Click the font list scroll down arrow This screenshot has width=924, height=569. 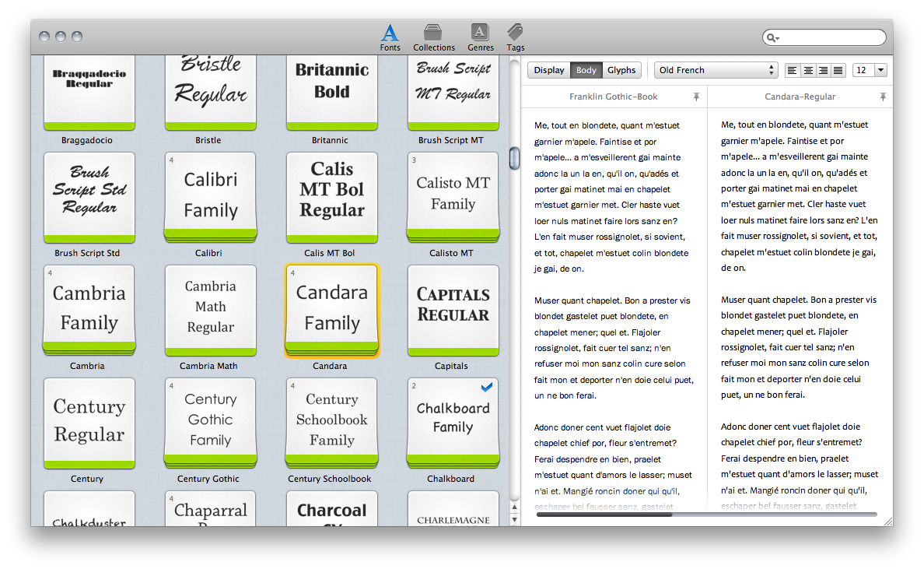tap(514, 519)
